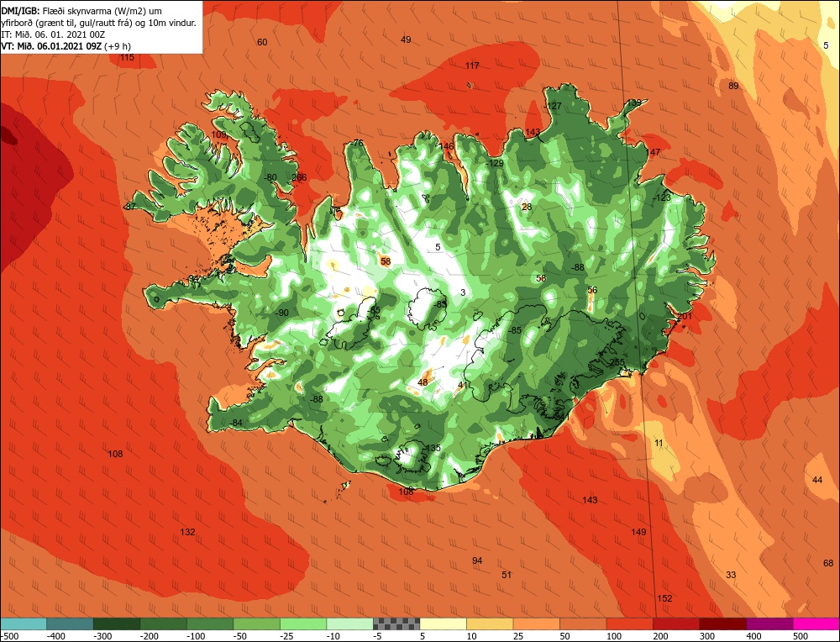The width and height of the screenshot is (840, 642).
Task: Click the map value -129
Action: coord(495,163)
